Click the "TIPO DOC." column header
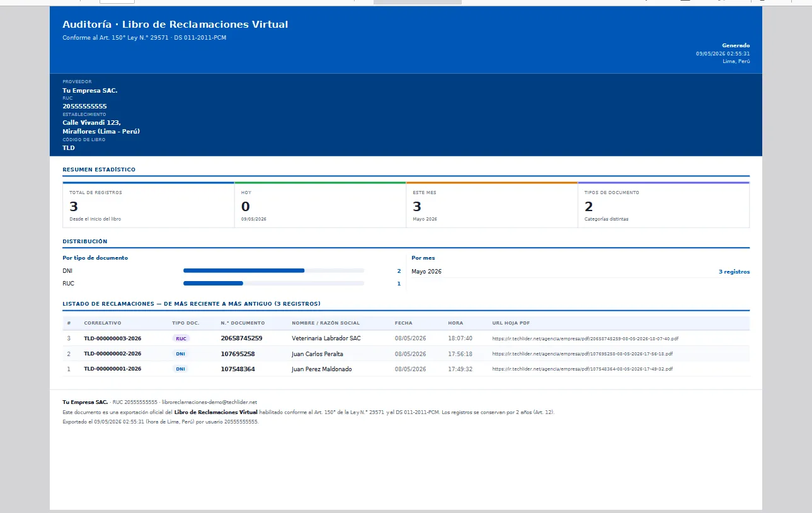Image resolution: width=812 pixels, height=513 pixels. 186,323
